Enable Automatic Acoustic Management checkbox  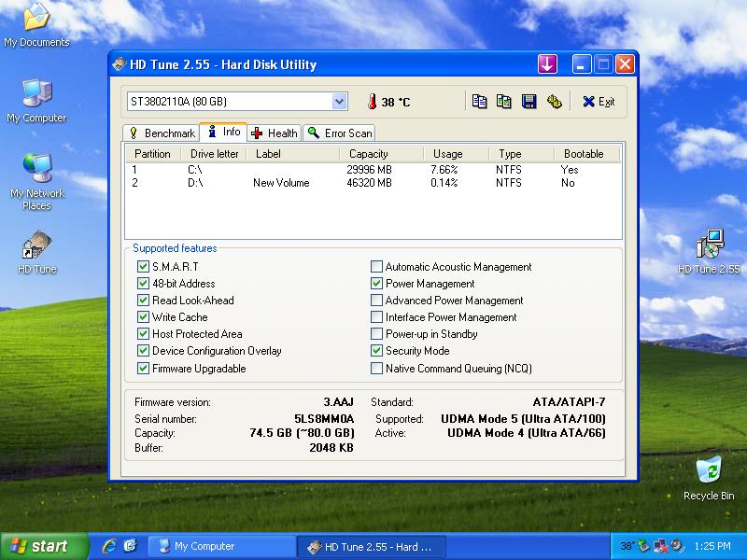376,267
